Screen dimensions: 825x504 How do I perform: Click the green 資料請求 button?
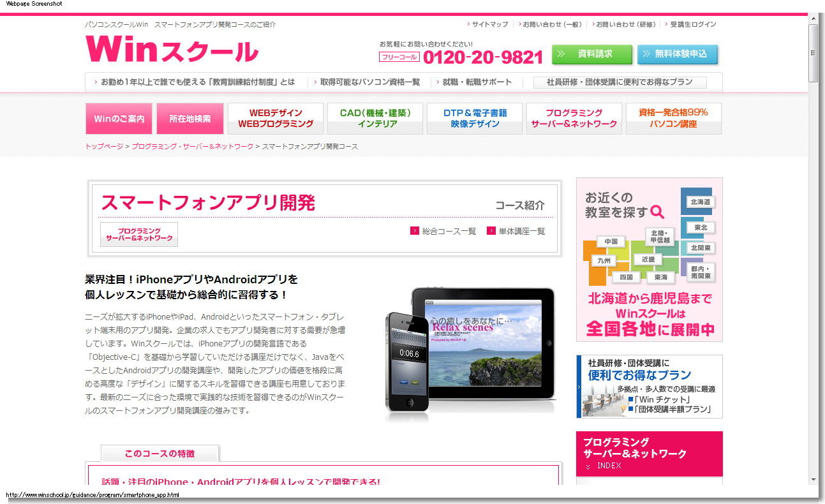(592, 54)
